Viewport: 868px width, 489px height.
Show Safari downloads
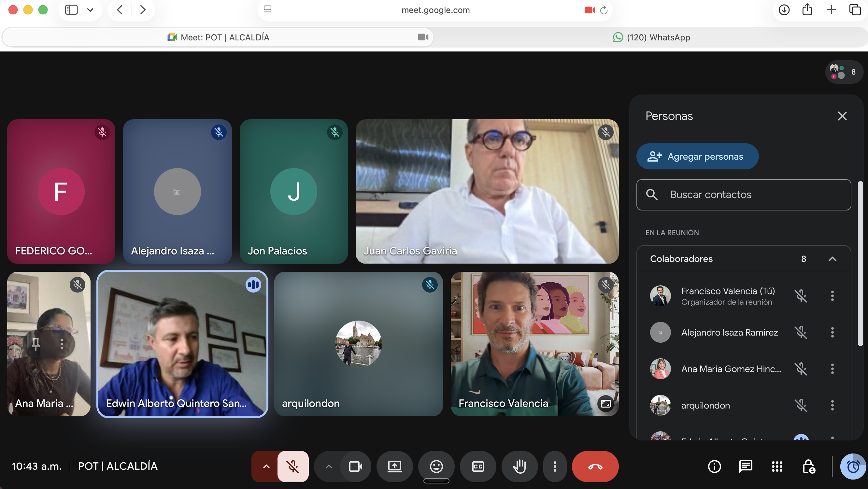[784, 10]
